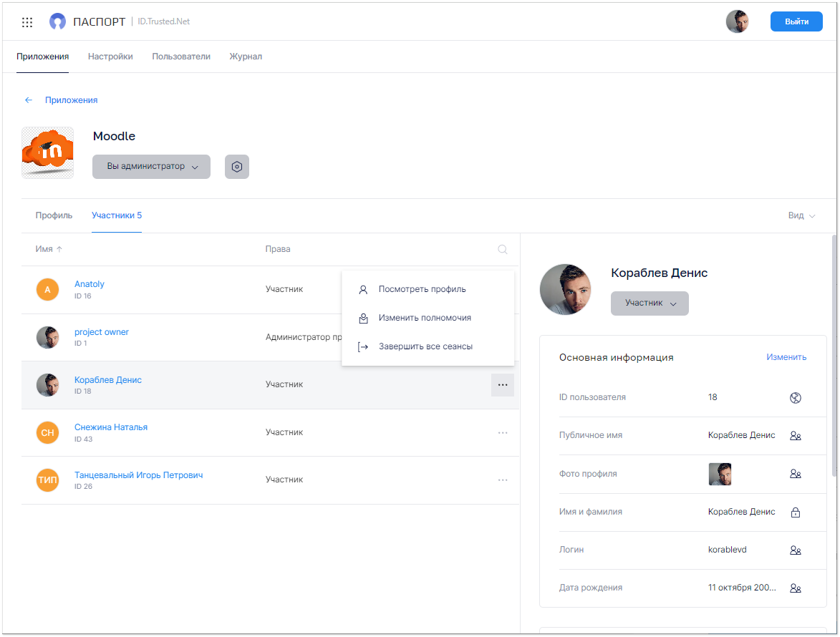Click lock icon for Имя и фамилия
The height and width of the screenshot is (637, 840).
click(796, 512)
